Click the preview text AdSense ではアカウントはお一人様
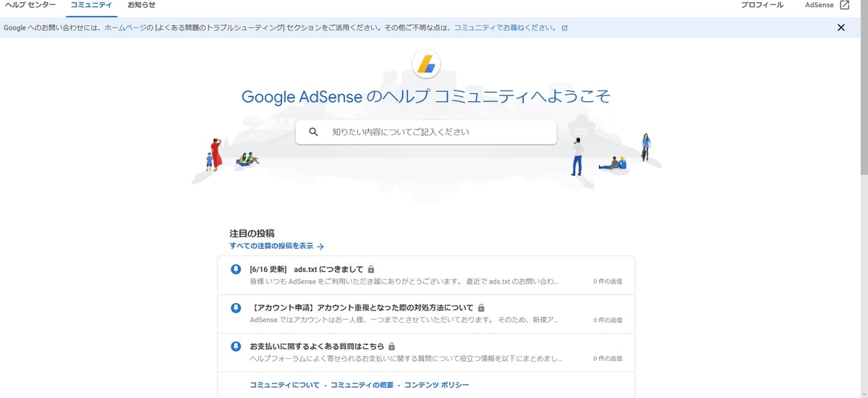The height and width of the screenshot is (398, 868). coord(404,319)
